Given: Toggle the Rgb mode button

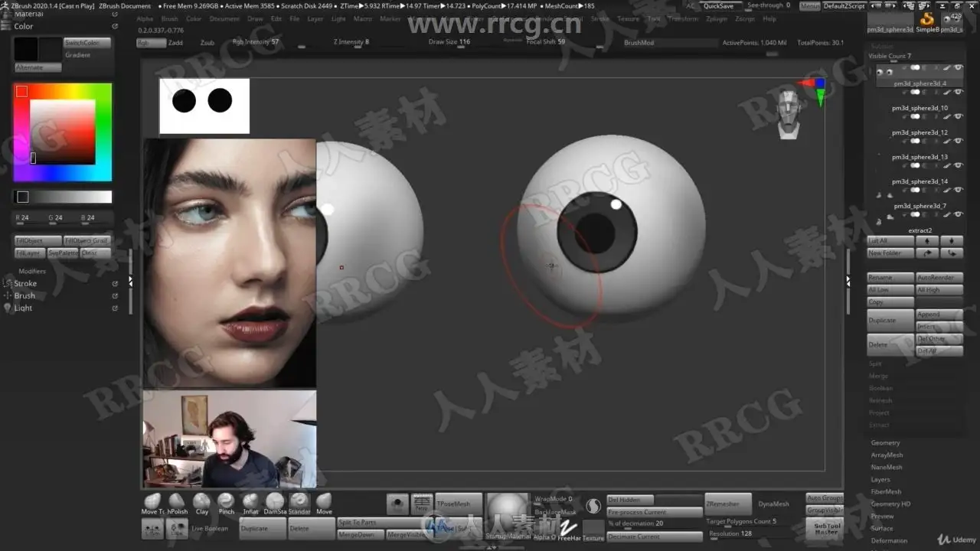Looking at the screenshot, I should [x=151, y=43].
